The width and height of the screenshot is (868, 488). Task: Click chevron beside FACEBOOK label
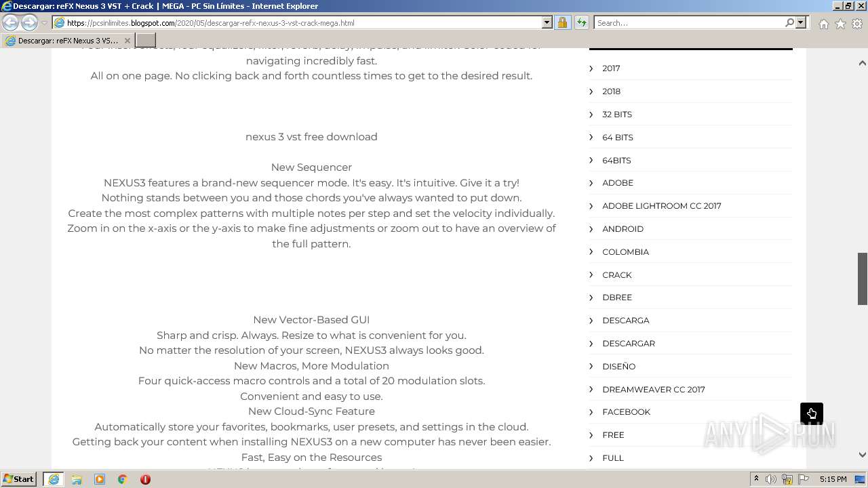591,412
